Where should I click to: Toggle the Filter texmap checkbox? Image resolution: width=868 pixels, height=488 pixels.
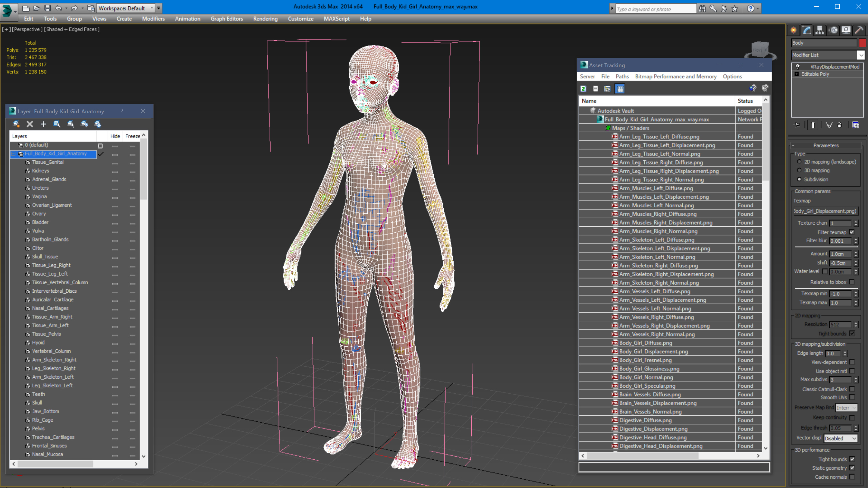point(852,232)
